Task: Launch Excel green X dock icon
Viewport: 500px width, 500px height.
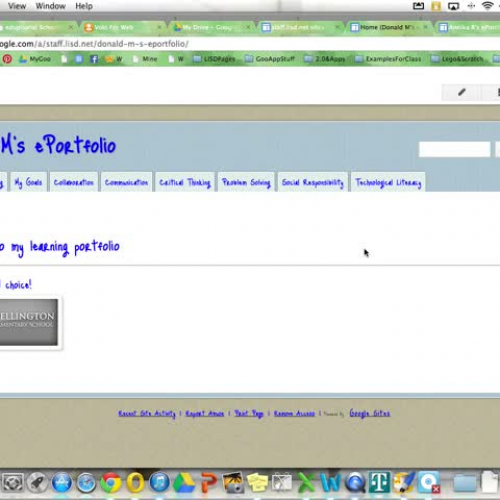Action: tap(306, 482)
